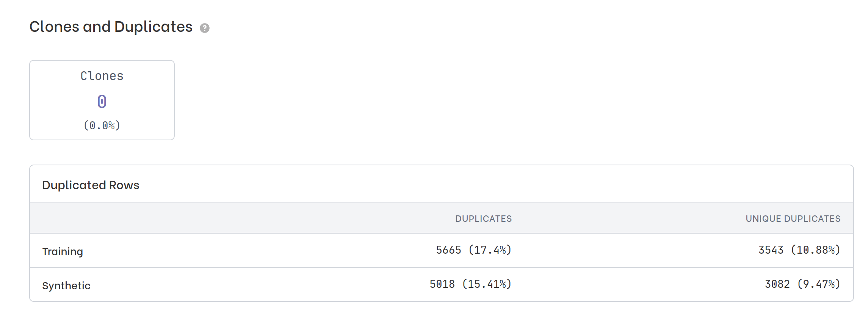Screen dimensions: 868x317
Task: Click the help icon beside the heading
Action: pyautogui.click(x=205, y=28)
